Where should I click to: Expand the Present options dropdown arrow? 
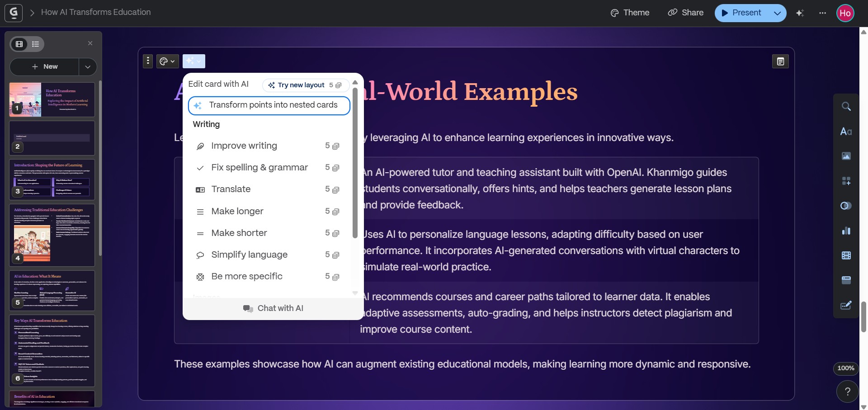pos(778,13)
